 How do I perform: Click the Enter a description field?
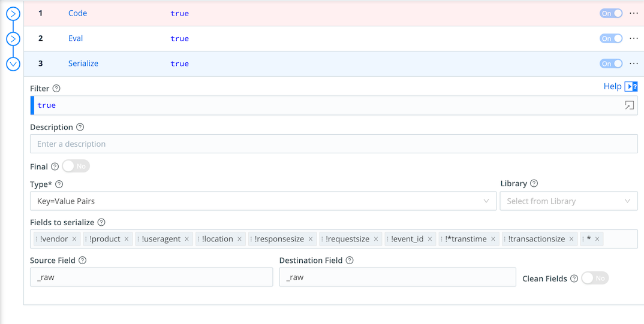(x=334, y=144)
